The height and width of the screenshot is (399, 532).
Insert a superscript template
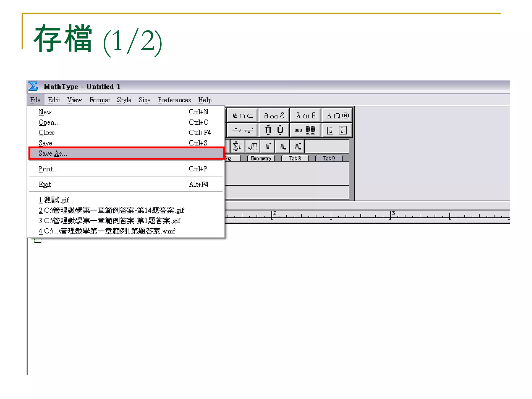(x=268, y=147)
